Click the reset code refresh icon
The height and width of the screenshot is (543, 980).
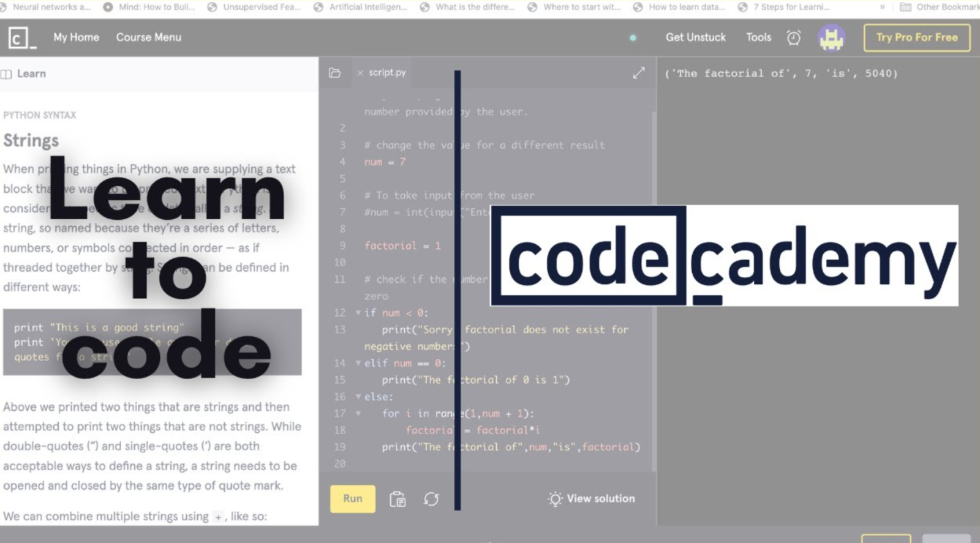pos(431,500)
